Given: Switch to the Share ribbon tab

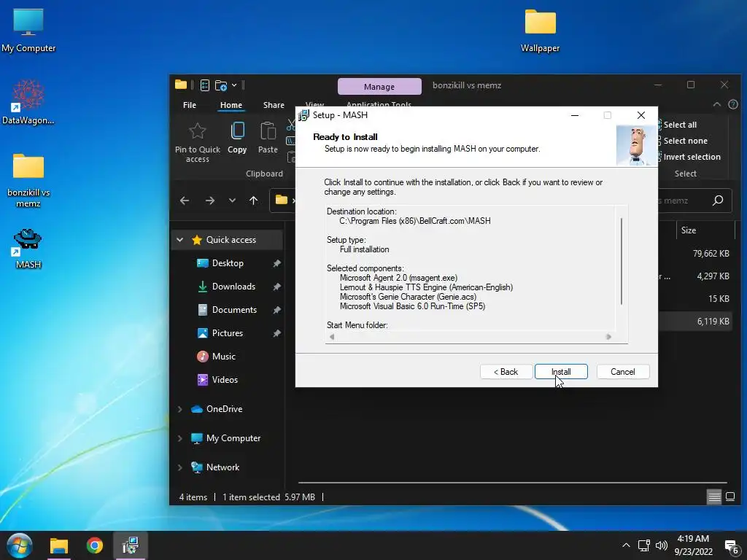Looking at the screenshot, I should [x=274, y=105].
